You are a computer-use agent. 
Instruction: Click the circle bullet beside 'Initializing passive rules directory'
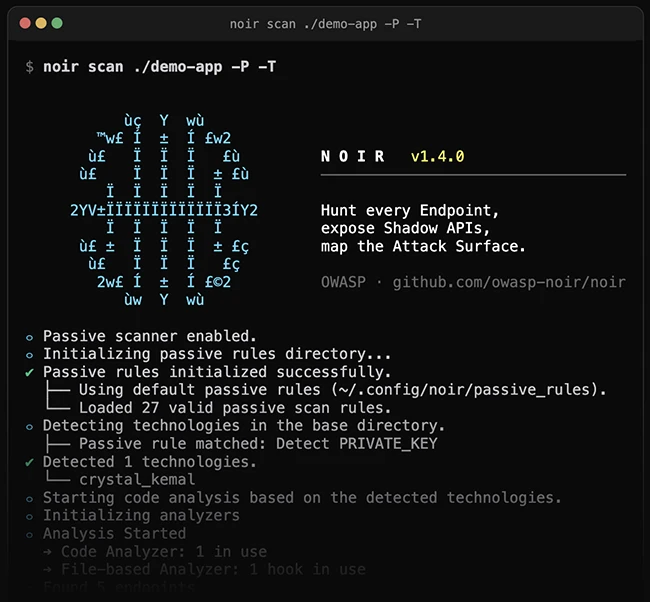click(x=29, y=355)
